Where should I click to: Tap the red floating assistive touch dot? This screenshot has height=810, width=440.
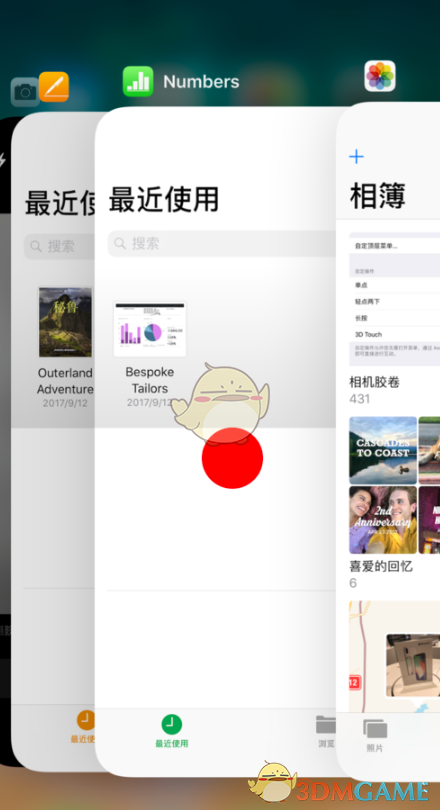[232, 458]
